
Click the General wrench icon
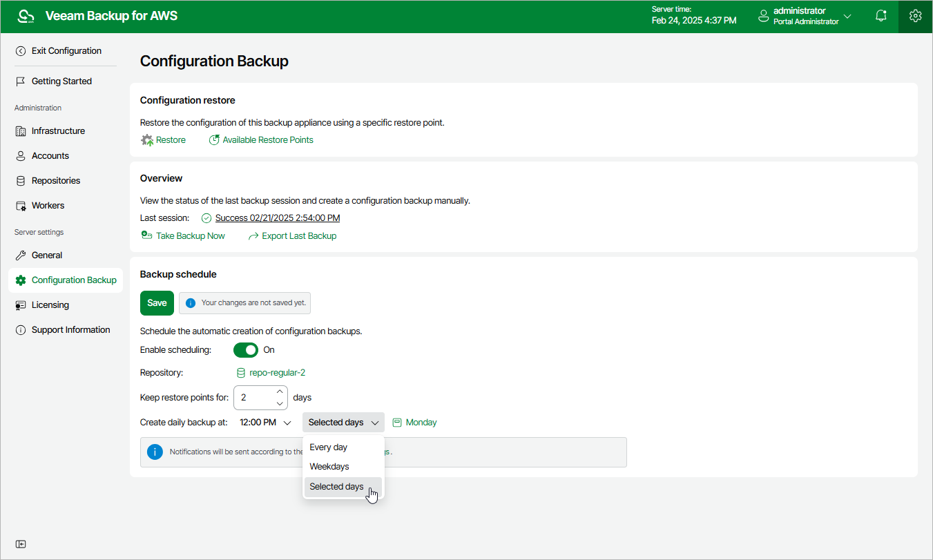point(21,255)
